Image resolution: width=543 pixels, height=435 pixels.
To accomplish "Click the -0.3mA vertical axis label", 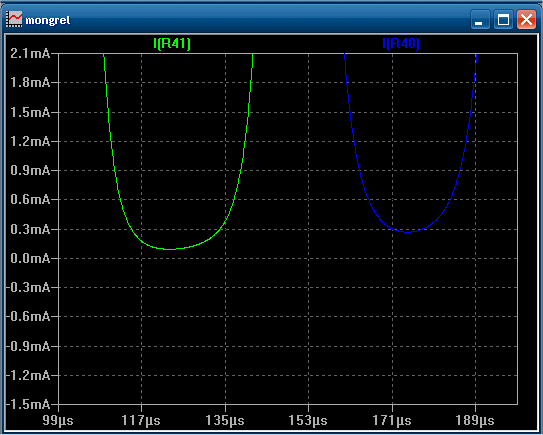I will click(x=28, y=288).
